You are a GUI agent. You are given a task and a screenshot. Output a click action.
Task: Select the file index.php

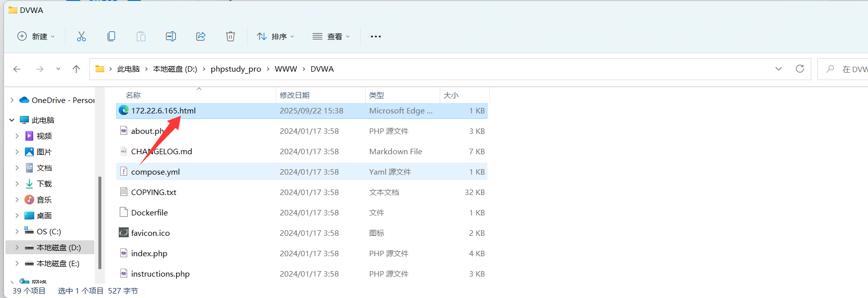point(302,253)
